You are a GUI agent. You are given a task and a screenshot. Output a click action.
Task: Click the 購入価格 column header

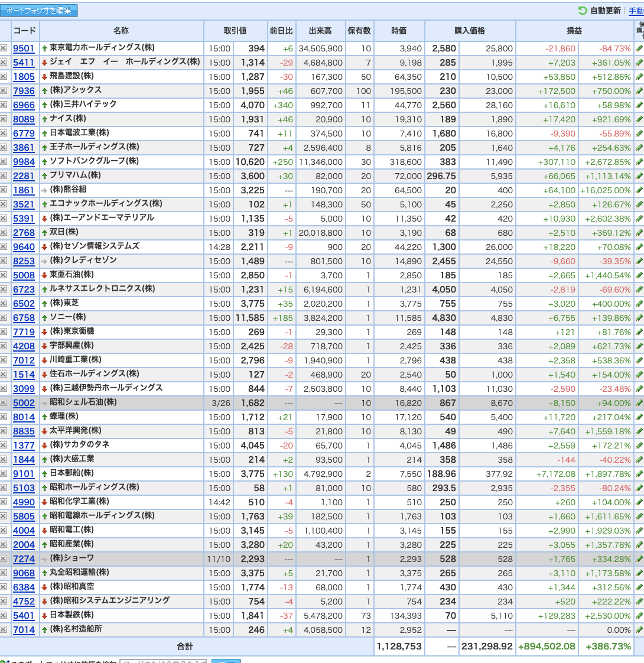(x=470, y=31)
